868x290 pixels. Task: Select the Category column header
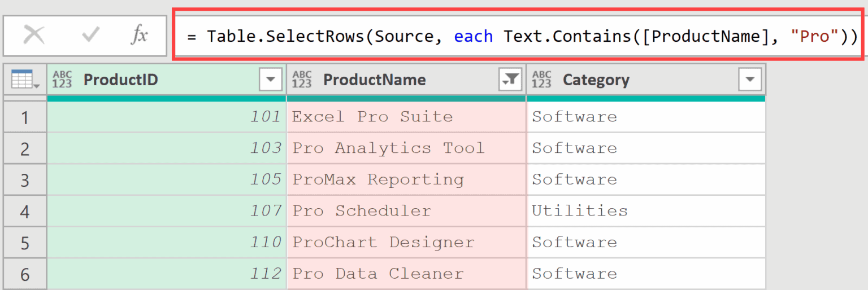pyautogui.click(x=646, y=80)
